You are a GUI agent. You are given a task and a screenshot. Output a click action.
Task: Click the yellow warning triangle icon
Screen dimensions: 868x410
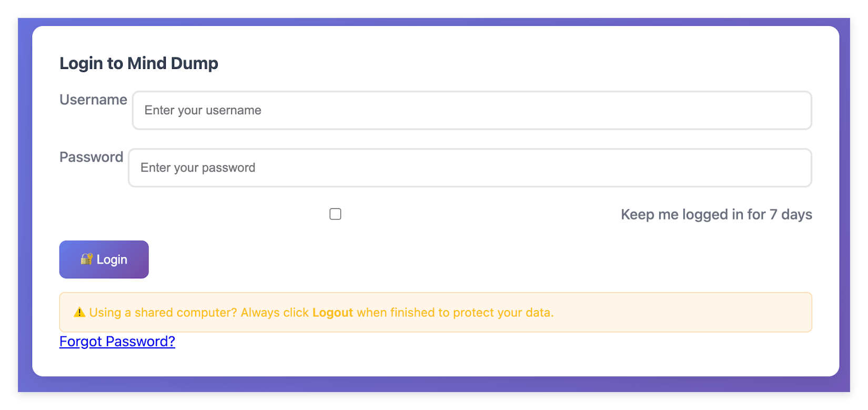coord(79,312)
